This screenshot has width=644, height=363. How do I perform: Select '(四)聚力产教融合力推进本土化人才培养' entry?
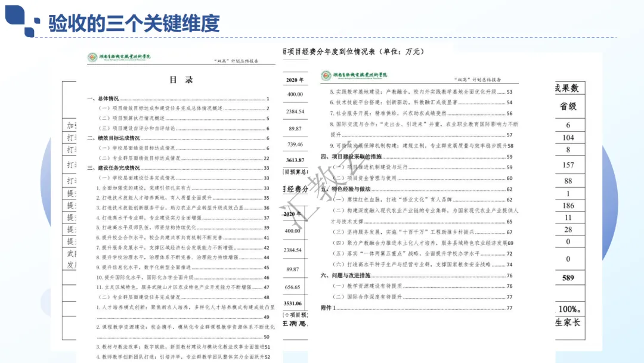423,243
